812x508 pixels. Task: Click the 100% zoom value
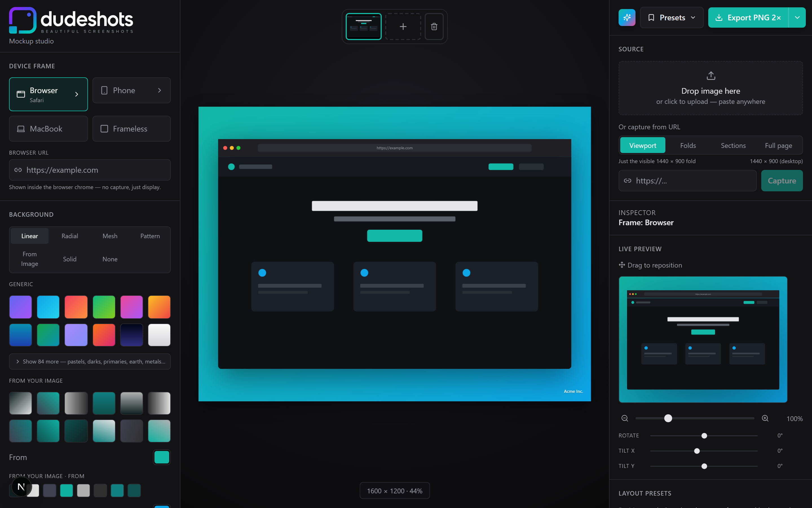pyautogui.click(x=795, y=419)
